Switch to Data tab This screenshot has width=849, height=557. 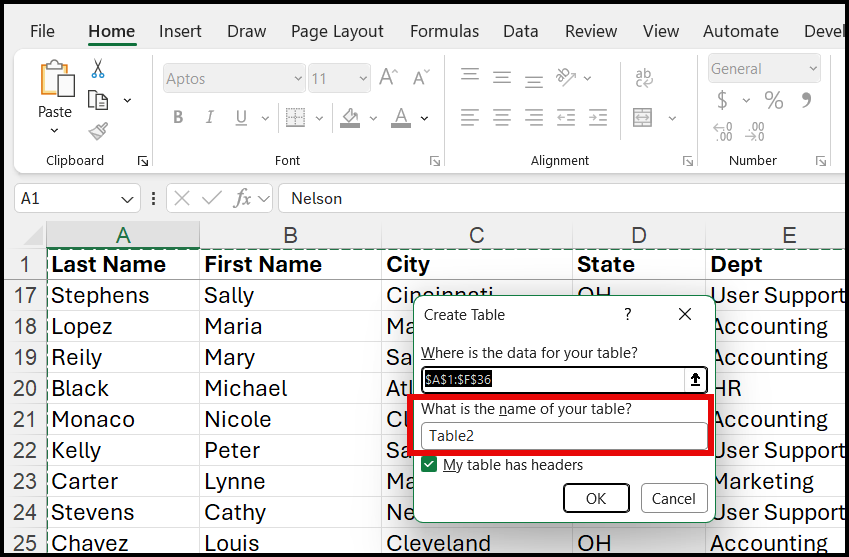pos(520,31)
